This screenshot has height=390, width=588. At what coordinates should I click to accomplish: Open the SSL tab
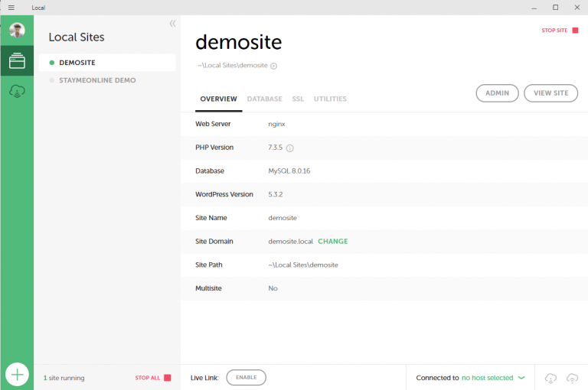(x=298, y=99)
